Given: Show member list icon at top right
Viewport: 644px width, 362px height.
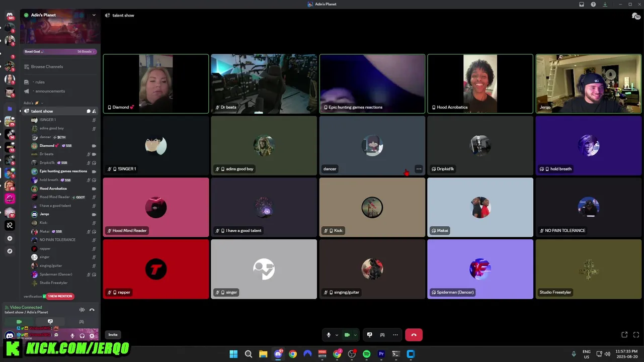Looking at the screenshot, I should [636, 16].
